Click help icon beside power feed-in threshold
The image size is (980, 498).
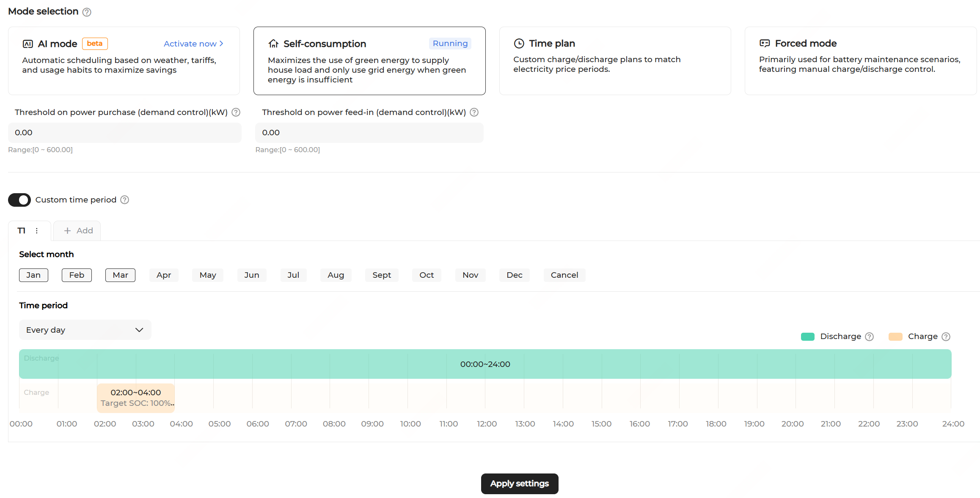point(474,112)
